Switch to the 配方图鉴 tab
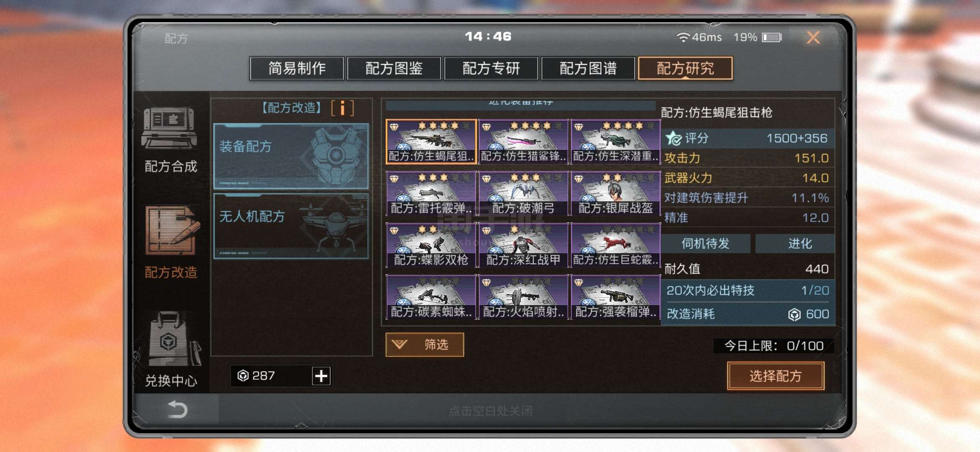This screenshot has width=980, height=452. (394, 68)
